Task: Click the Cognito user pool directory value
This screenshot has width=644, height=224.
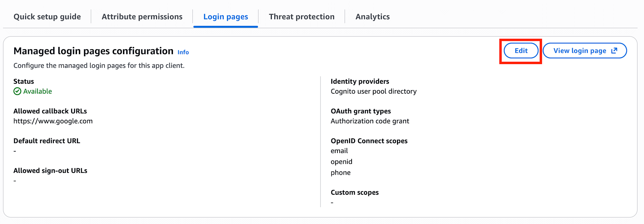Action: coord(374,91)
